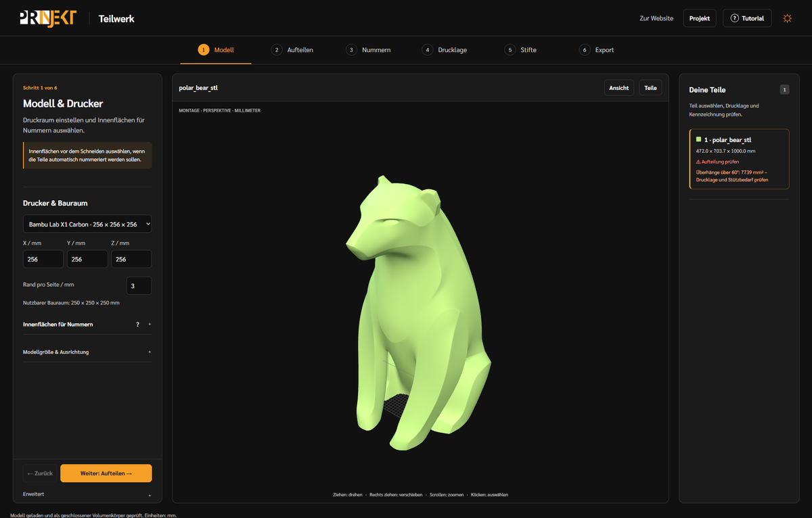Open the Drucklage step tab
This screenshot has width=812, height=518.
pyautogui.click(x=444, y=50)
